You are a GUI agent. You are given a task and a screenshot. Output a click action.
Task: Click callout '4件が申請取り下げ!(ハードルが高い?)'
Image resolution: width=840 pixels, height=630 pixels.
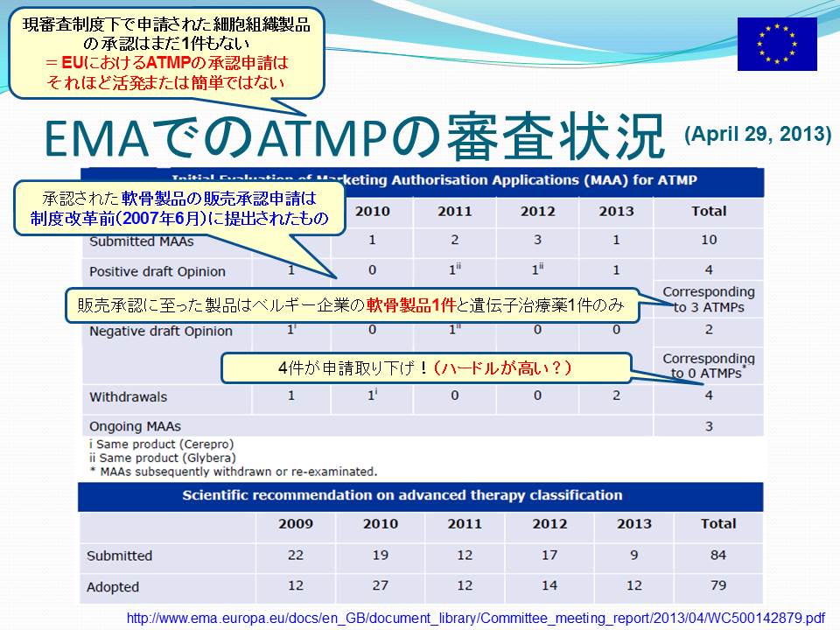pyautogui.click(x=425, y=367)
